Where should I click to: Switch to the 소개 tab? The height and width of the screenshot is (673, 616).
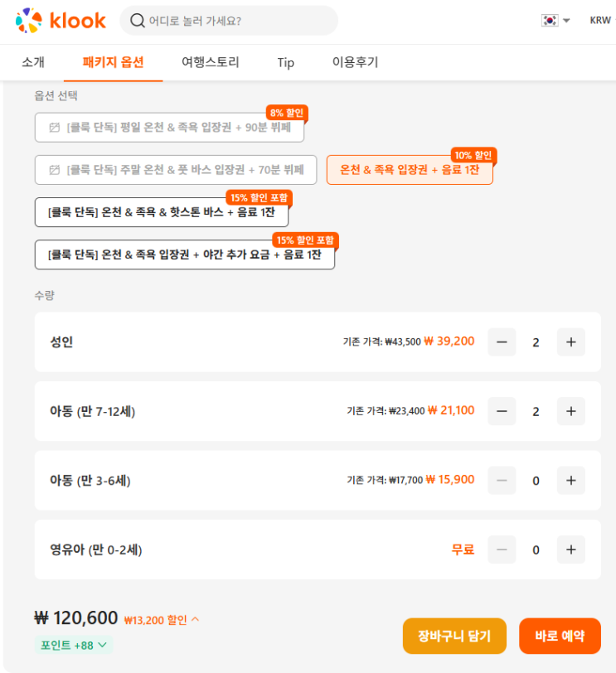pyautogui.click(x=33, y=62)
